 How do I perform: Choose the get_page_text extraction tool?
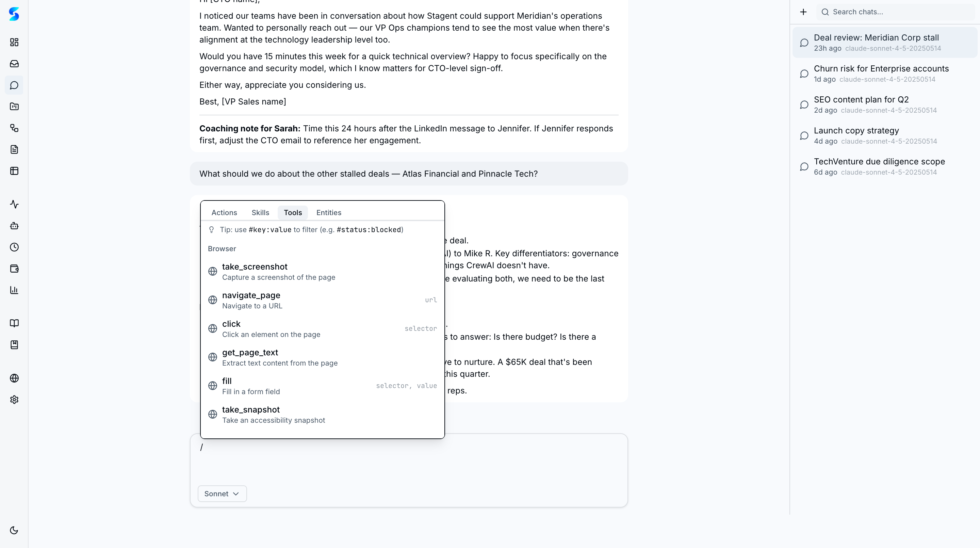[x=250, y=357]
